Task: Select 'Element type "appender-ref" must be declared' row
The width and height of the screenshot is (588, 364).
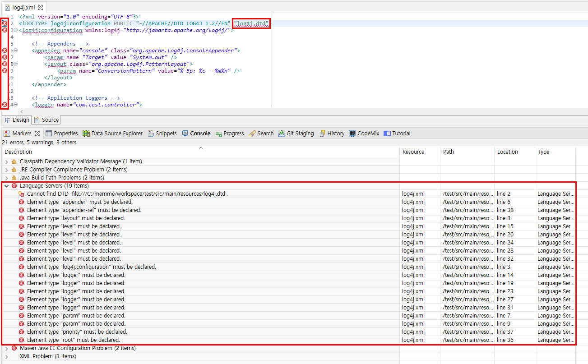Action: [289, 210]
